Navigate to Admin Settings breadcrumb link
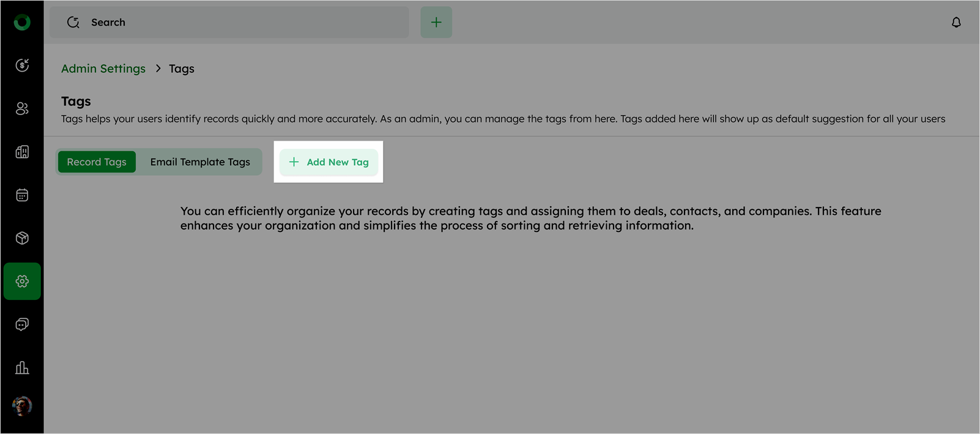The image size is (980, 434). (103, 69)
